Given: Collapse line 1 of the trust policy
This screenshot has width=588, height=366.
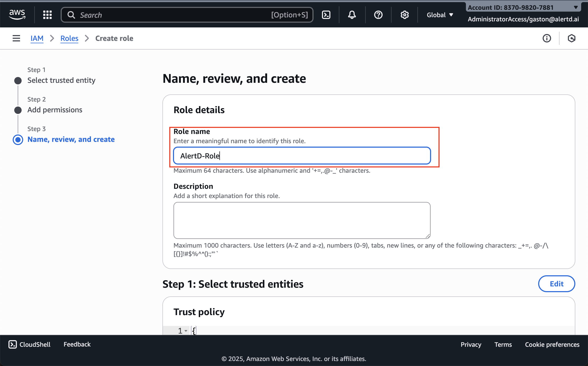Looking at the screenshot, I should pyautogui.click(x=185, y=331).
